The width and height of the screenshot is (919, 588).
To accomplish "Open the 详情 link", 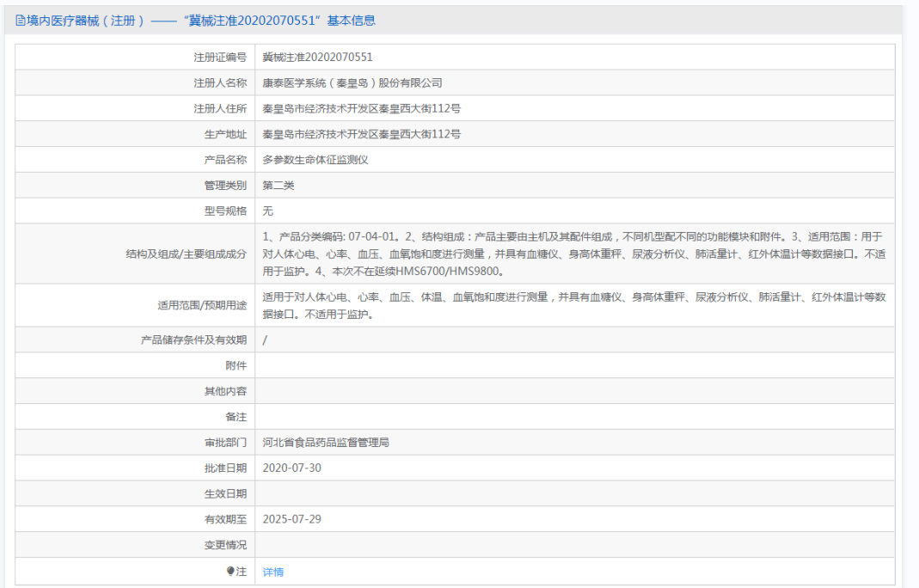I will [273, 572].
